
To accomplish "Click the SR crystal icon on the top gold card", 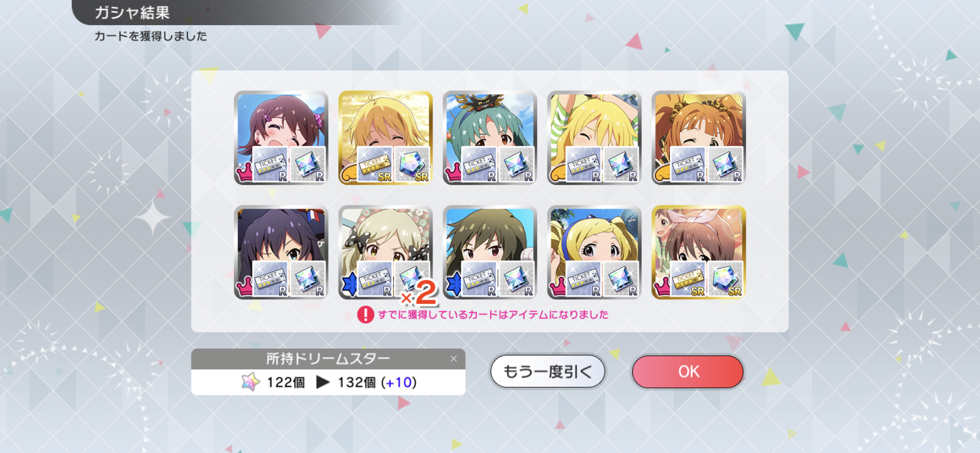I will click(412, 165).
